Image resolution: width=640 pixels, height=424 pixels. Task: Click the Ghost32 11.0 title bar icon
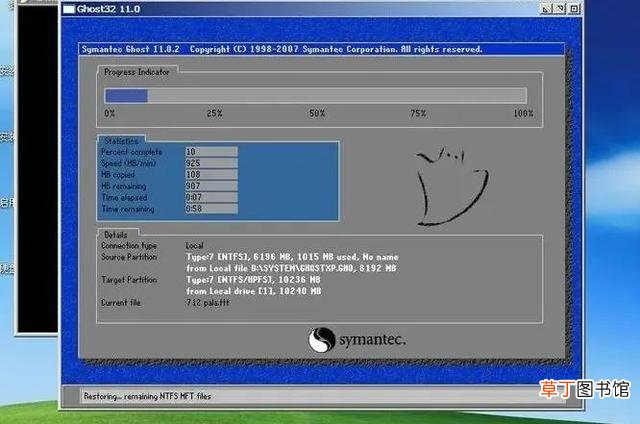click(x=69, y=9)
